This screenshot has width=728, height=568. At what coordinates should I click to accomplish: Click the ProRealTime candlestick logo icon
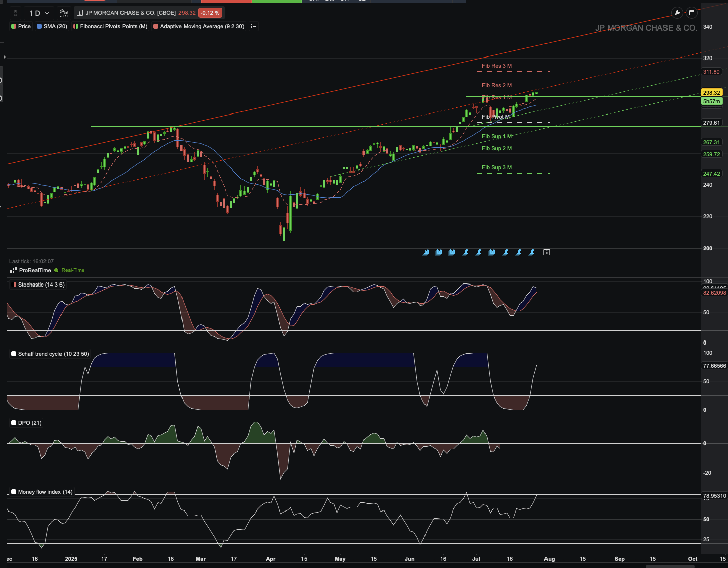[x=13, y=270]
